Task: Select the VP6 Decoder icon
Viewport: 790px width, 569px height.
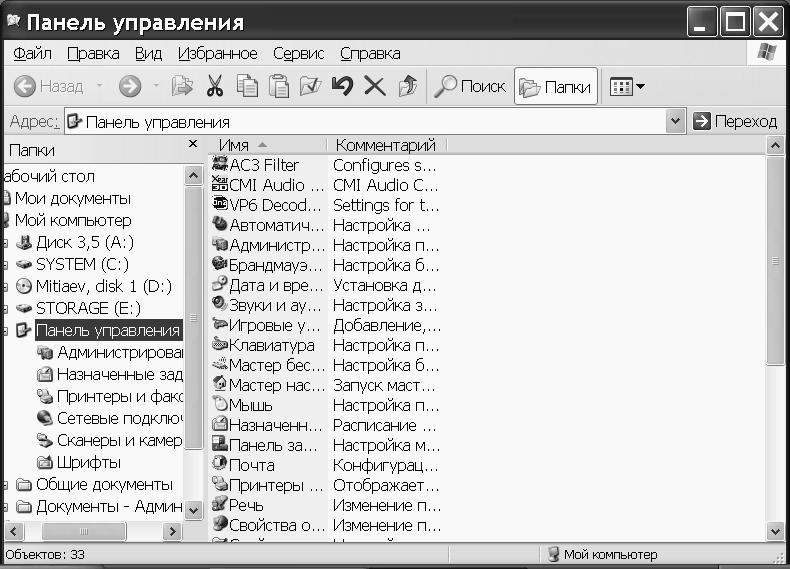Action: coord(220,204)
